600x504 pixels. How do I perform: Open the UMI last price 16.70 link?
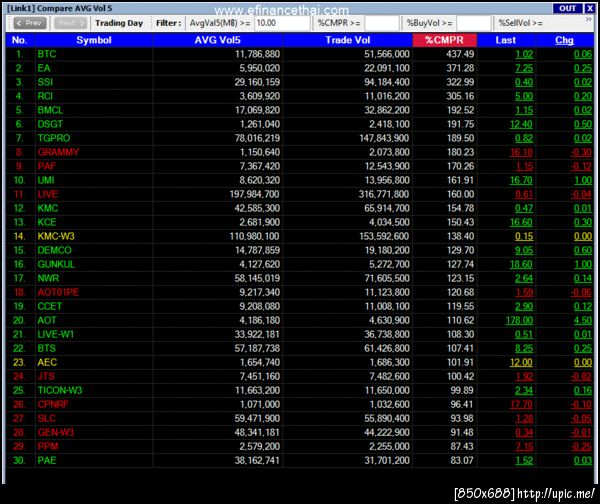click(x=521, y=180)
